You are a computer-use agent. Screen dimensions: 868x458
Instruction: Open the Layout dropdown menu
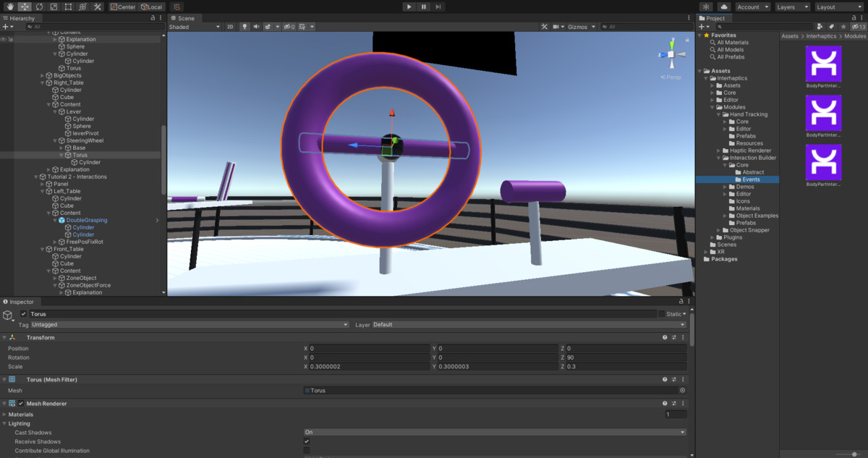[x=838, y=7]
